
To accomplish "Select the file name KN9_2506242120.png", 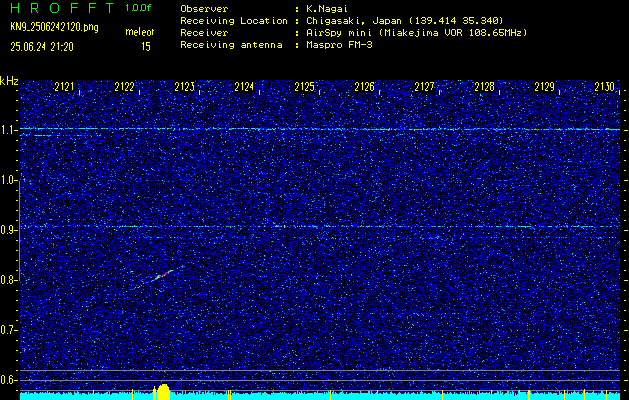I will [54, 27].
